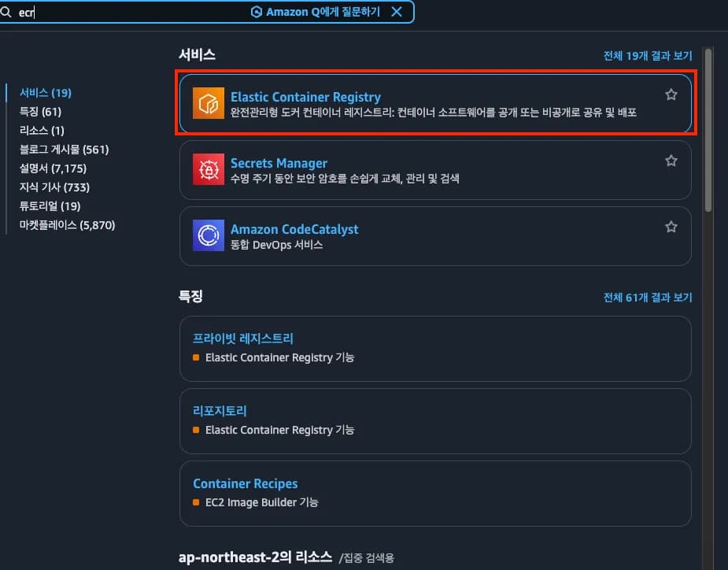Open Amazon CodeCatalyst service link
The height and width of the screenshot is (570, 728).
pos(294,229)
